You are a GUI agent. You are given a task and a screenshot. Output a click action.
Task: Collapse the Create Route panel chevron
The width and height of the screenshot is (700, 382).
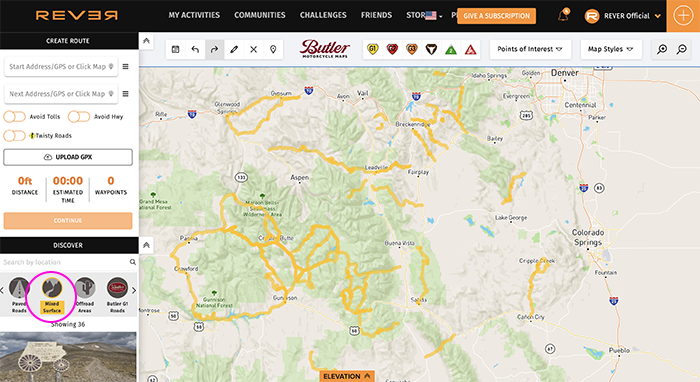point(146,41)
